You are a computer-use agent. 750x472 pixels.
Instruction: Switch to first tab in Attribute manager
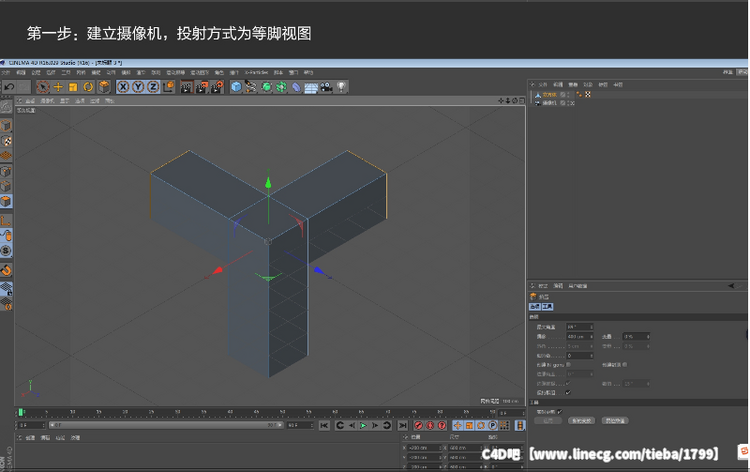pyautogui.click(x=535, y=307)
